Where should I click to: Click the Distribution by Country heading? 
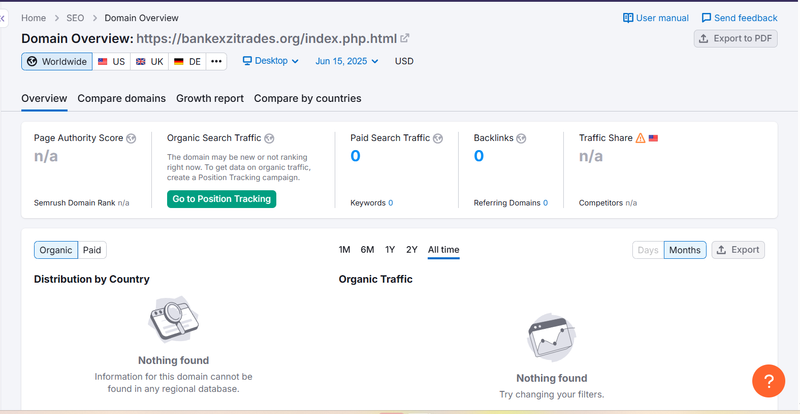[92, 279]
